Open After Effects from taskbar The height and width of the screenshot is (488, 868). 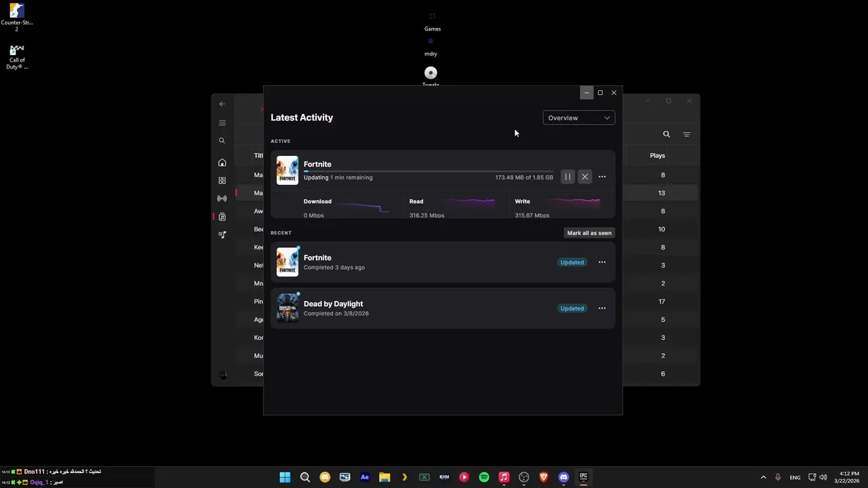[x=365, y=477]
